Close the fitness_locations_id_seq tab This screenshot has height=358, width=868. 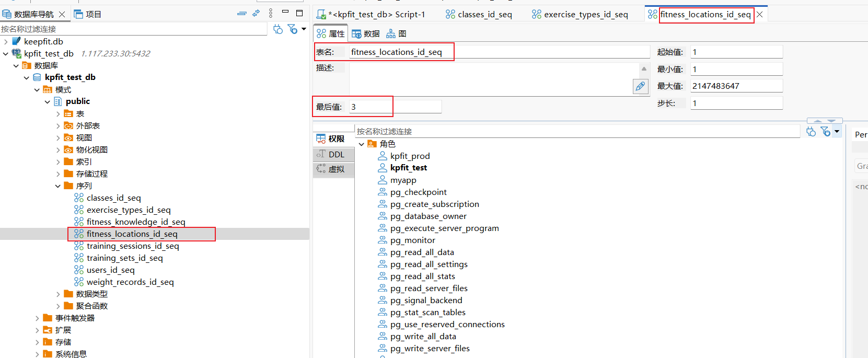click(760, 15)
